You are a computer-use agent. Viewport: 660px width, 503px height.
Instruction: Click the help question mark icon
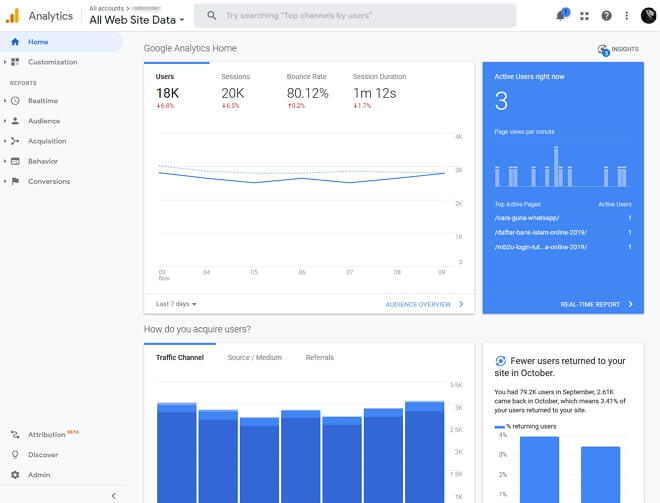pyautogui.click(x=607, y=16)
